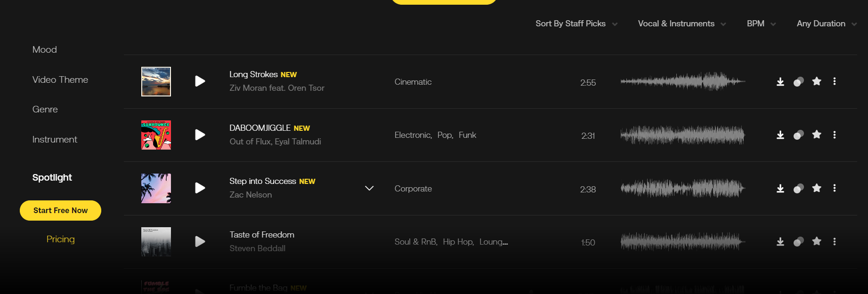Expand details for Step into Success
This screenshot has width=868, height=294.
[x=369, y=188]
